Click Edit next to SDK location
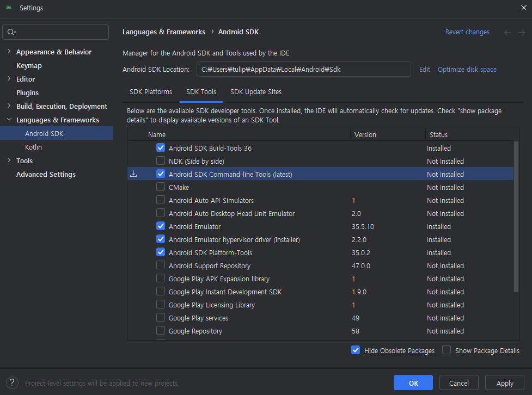 point(424,70)
